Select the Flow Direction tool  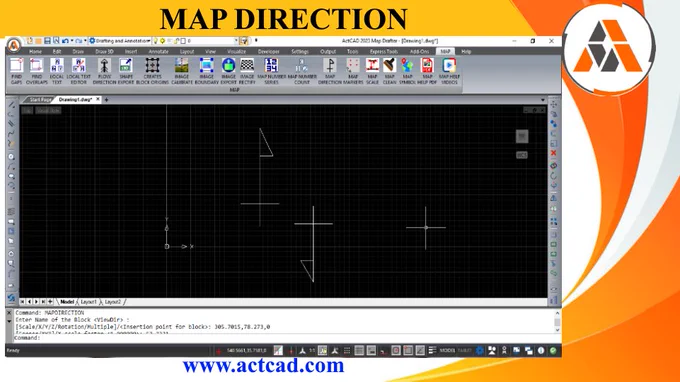(x=104, y=71)
